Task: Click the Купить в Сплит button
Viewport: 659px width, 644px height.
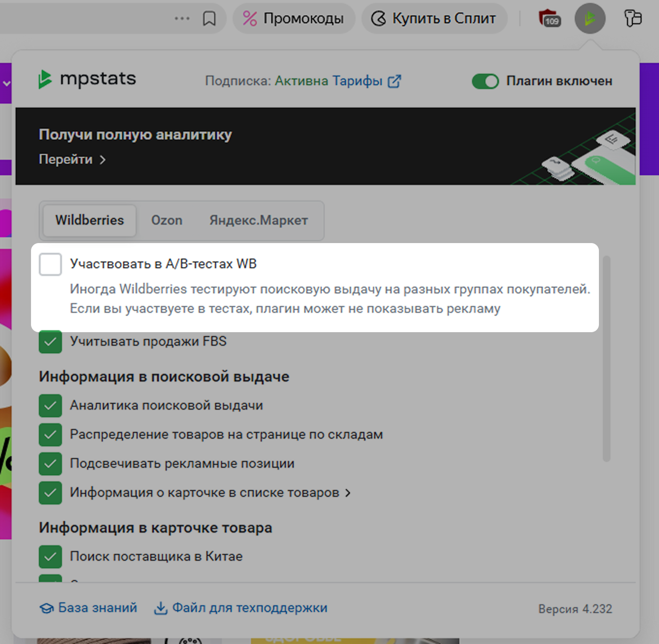Action: tap(434, 19)
